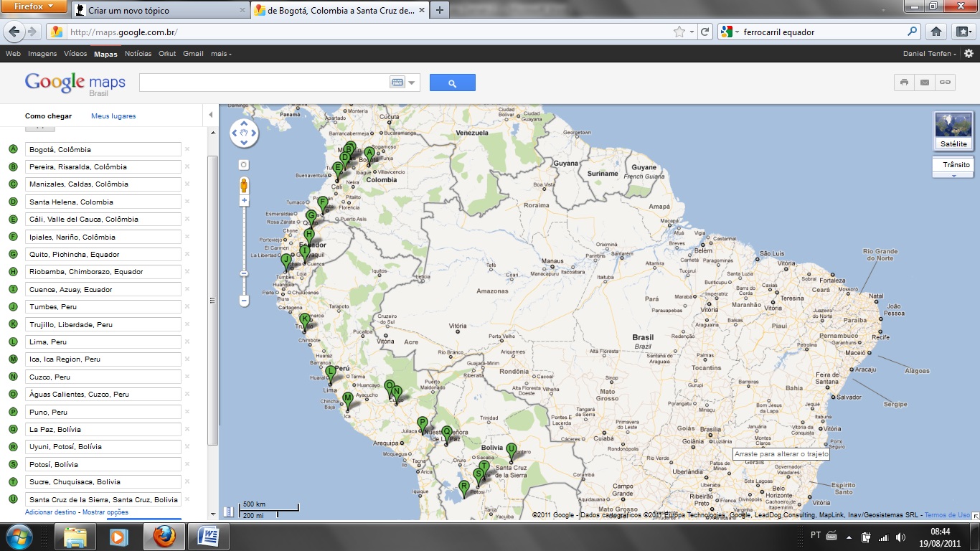Screen dimensions: 980x551
Task: Switch to Criar um novo tópico tab
Action: coord(159,10)
